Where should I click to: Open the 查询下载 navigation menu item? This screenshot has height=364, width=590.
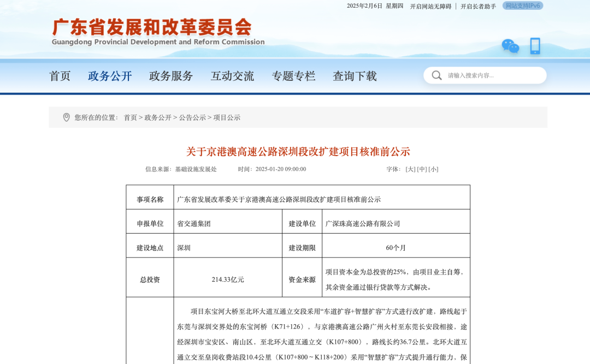355,76
